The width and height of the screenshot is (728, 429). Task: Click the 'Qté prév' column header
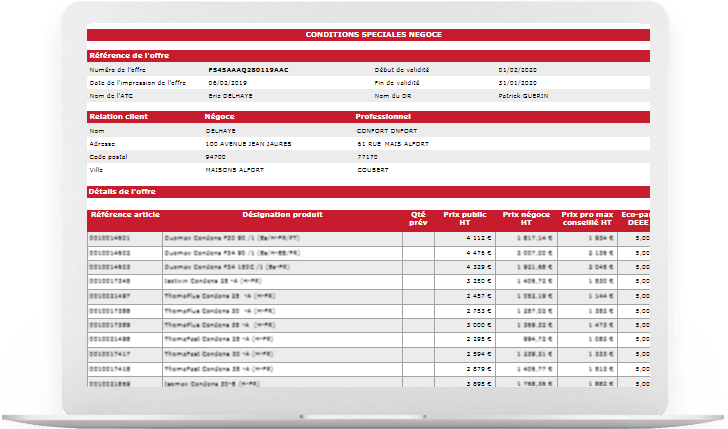(418, 218)
